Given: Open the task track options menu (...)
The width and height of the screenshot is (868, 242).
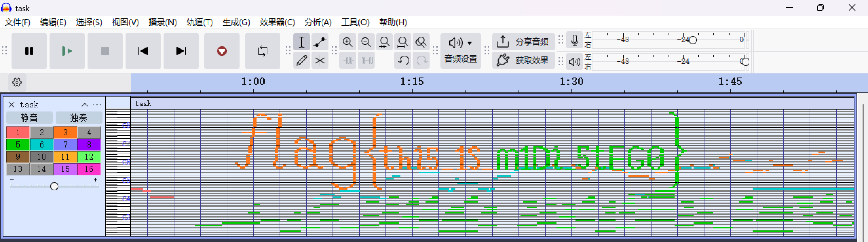Looking at the screenshot, I should point(97,105).
